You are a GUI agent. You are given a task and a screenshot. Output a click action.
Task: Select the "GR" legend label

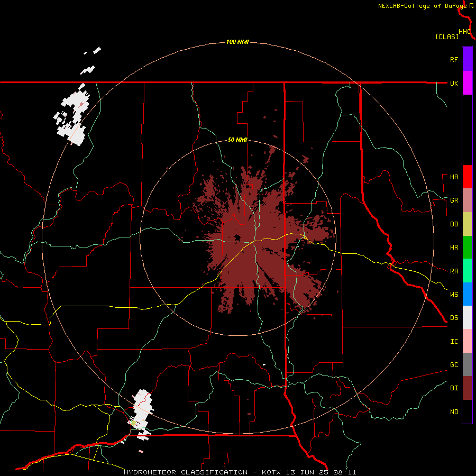[x=454, y=200]
